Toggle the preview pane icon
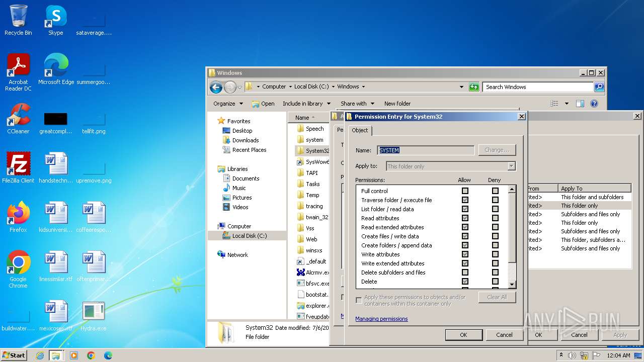This screenshot has width=644, height=362. tap(580, 104)
